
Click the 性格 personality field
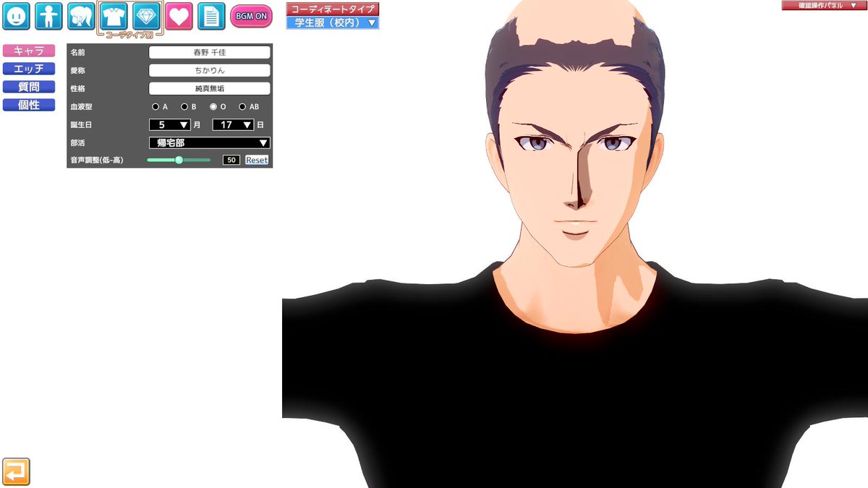pos(210,88)
